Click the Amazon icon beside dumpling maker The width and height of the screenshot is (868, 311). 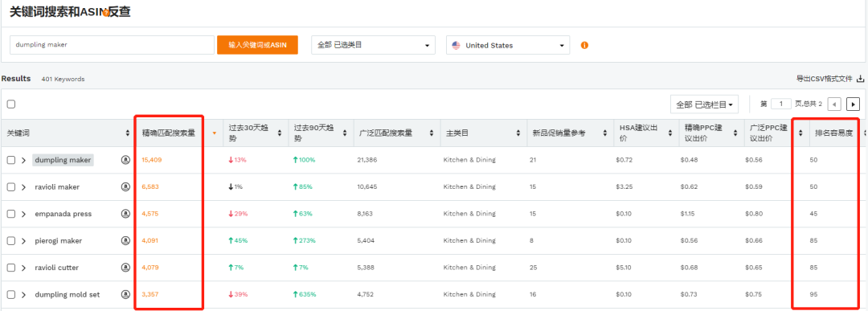125,160
